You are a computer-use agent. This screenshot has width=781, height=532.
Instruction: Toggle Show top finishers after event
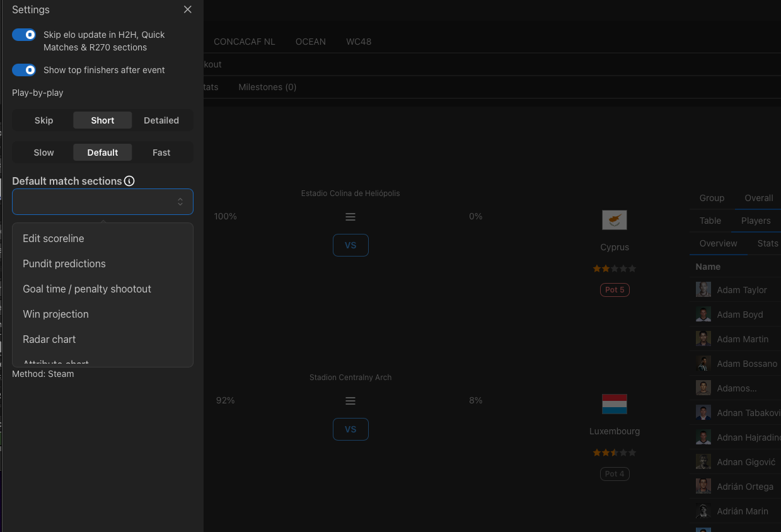pos(24,70)
